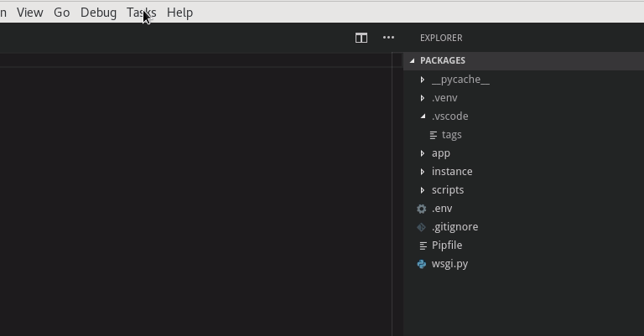This screenshot has height=336, width=644.
Task: Open the View menu
Action: click(x=29, y=13)
